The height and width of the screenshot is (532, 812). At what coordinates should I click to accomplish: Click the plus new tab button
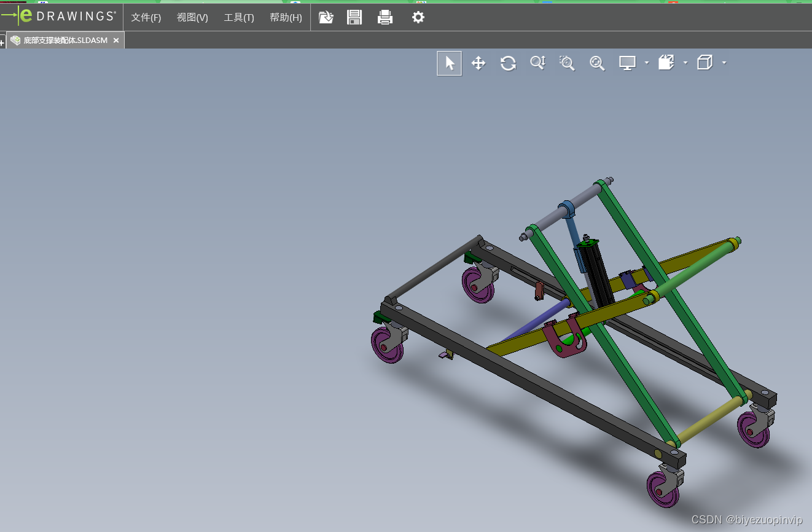coord(2,43)
